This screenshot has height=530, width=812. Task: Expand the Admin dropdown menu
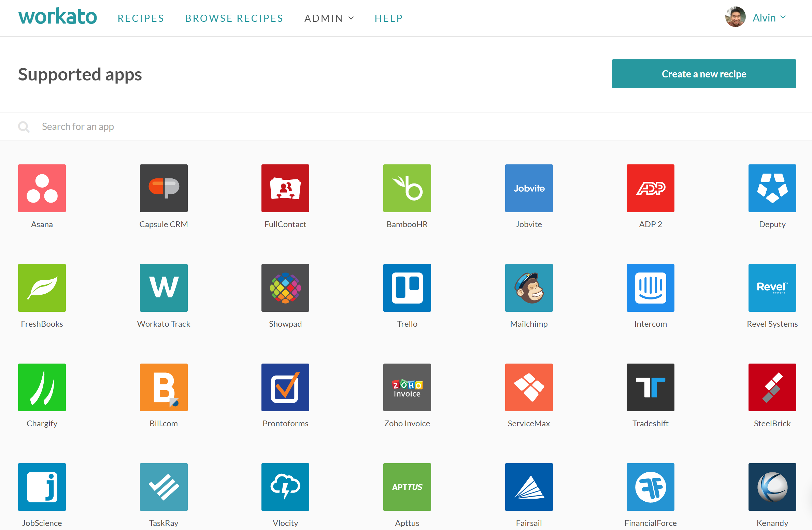329,18
